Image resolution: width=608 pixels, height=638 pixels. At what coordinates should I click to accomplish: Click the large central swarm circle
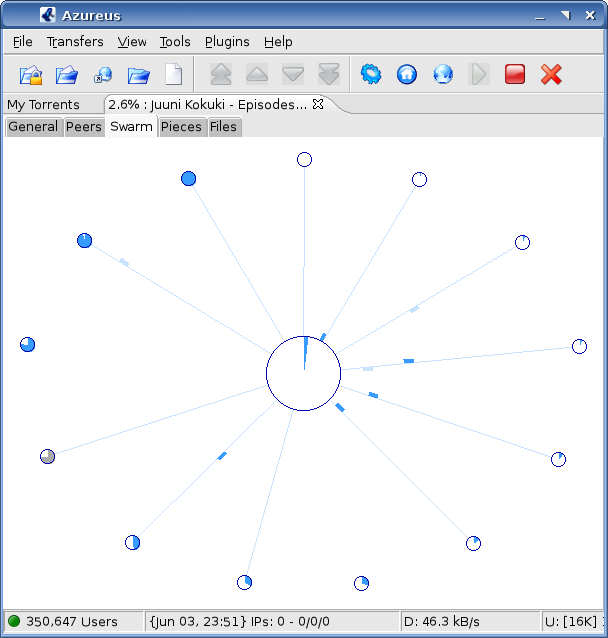(304, 373)
